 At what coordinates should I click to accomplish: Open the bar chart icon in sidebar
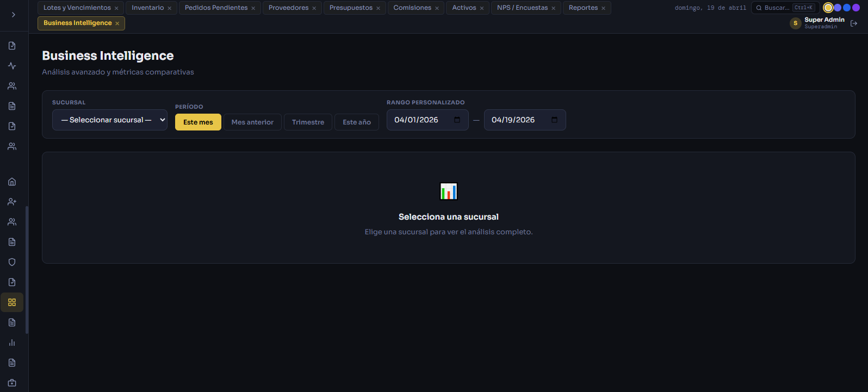point(12,343)
